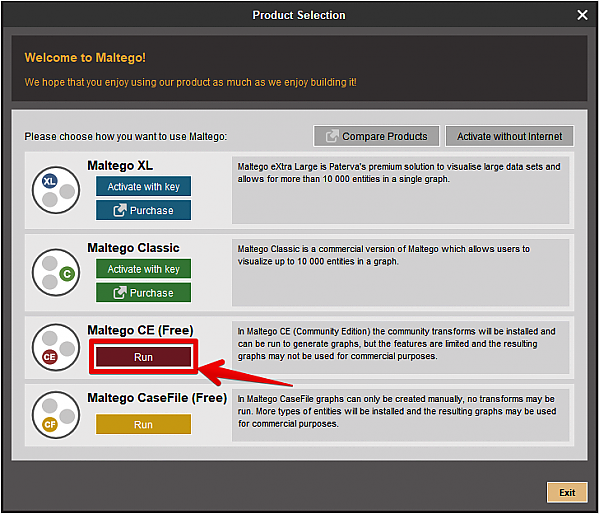Exit the Product Selection dialog
The height and width of the screenshot is (514, 599).
[x=567, y=492]
